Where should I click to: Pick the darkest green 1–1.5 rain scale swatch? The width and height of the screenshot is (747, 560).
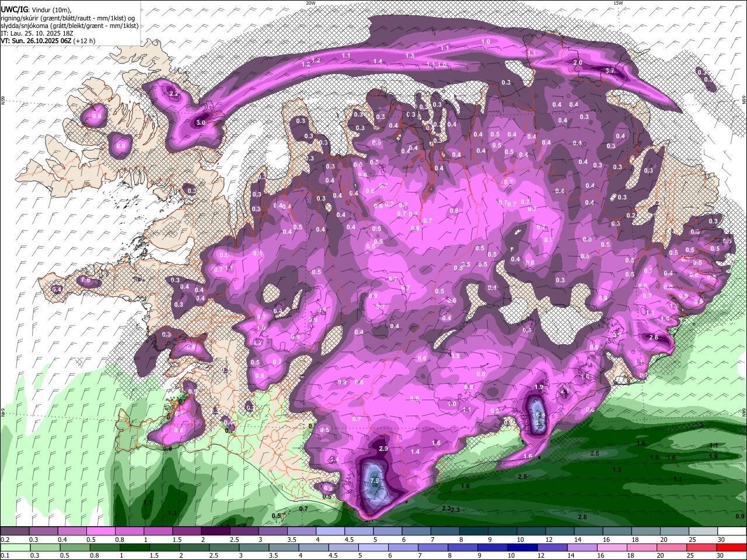(134, 547)
